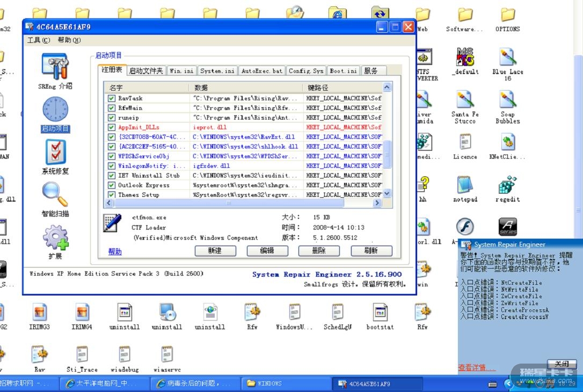Click 关闭 button in warning popup
Screen dimensions: 583x392
pyautogui.click(x=562, y=364)
